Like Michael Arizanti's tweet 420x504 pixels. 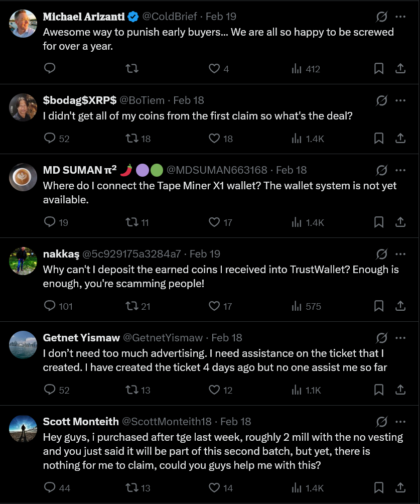point(214,69)
